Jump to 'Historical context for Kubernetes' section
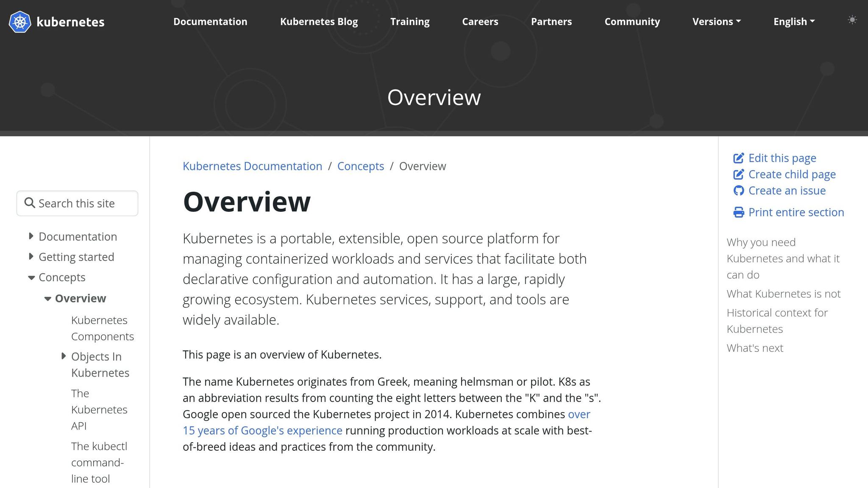Screen dimensions: 868x488 (x=777, y=321)
